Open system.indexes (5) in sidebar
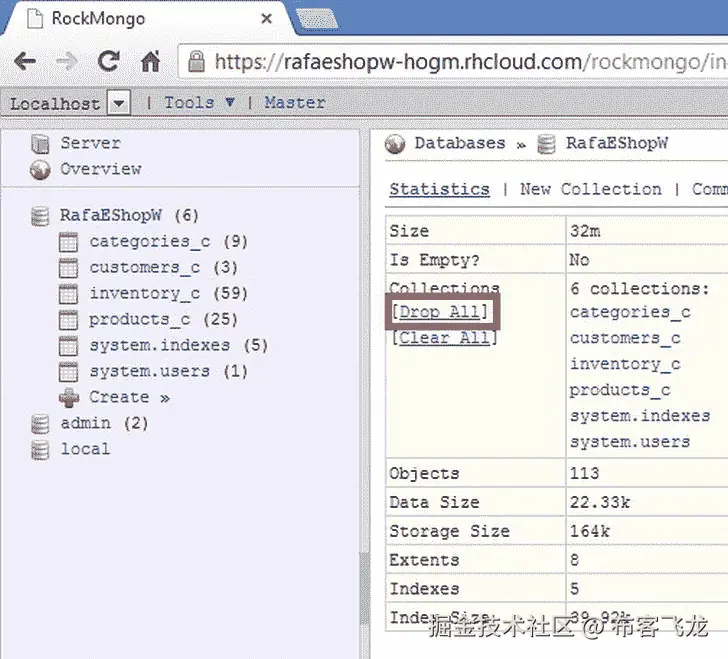The height and width of the screenshot is (659, 728). 179,346
